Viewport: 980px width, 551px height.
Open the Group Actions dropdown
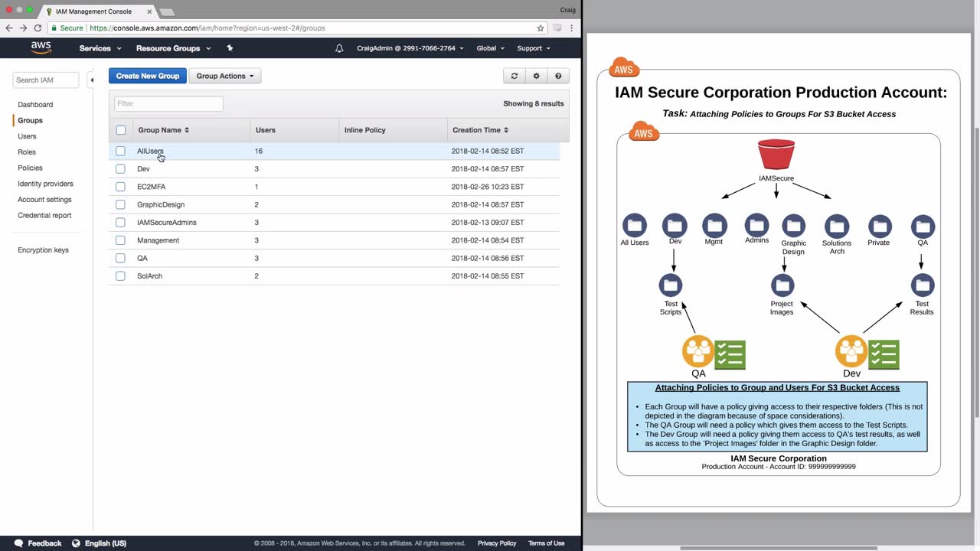(225, 76)
